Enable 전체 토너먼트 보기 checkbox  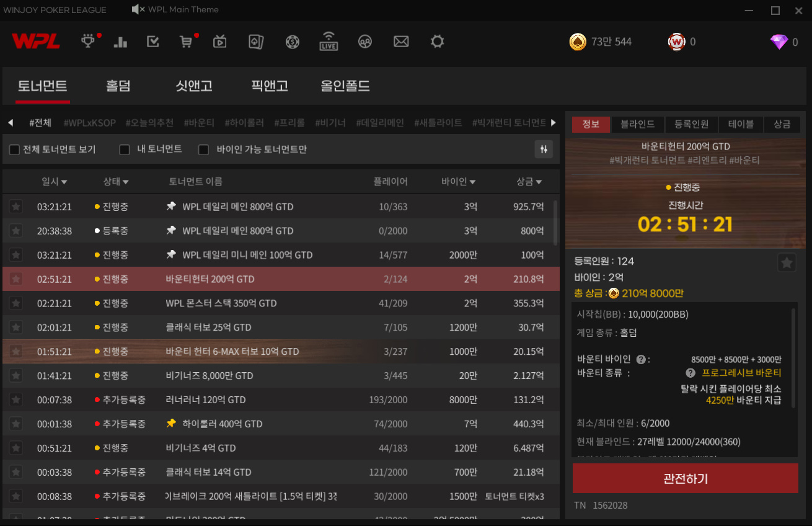(x=14, y=149)
